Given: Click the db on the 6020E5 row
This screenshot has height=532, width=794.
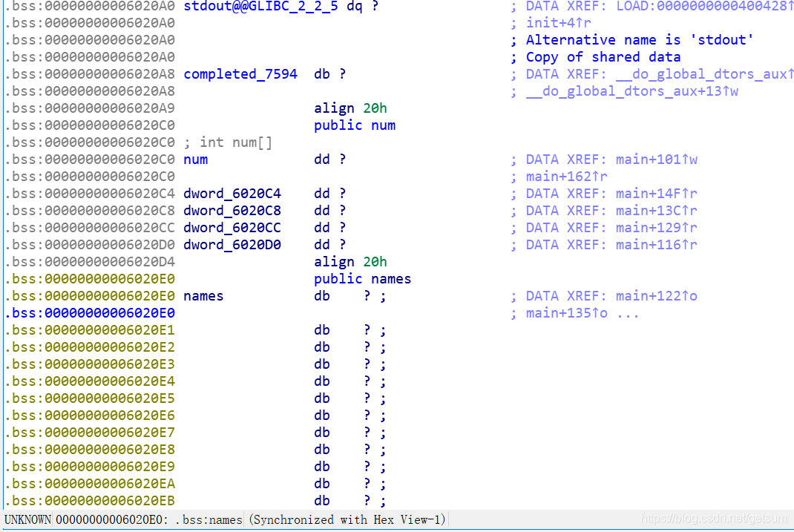Looking at the screenshot, I should 322,398.
